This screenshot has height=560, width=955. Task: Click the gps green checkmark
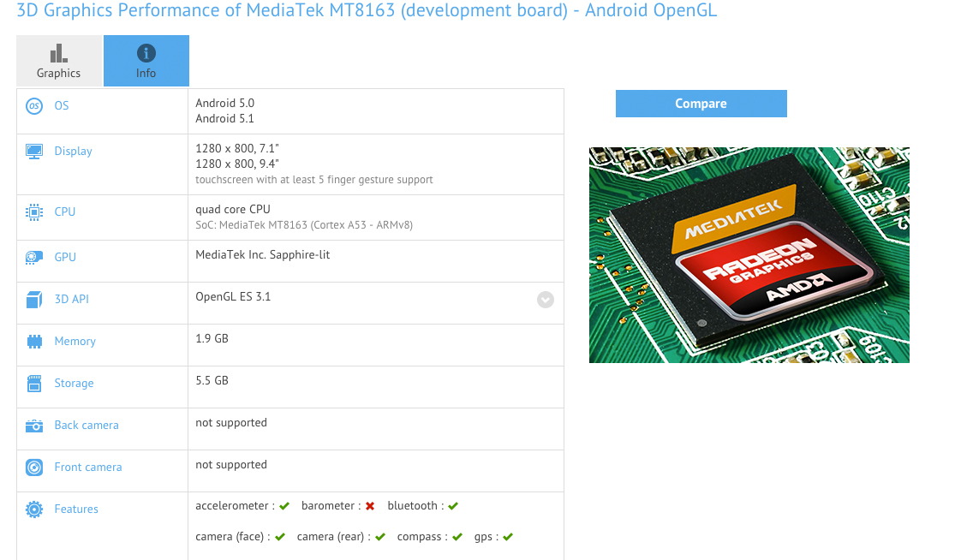click(508, 538)
